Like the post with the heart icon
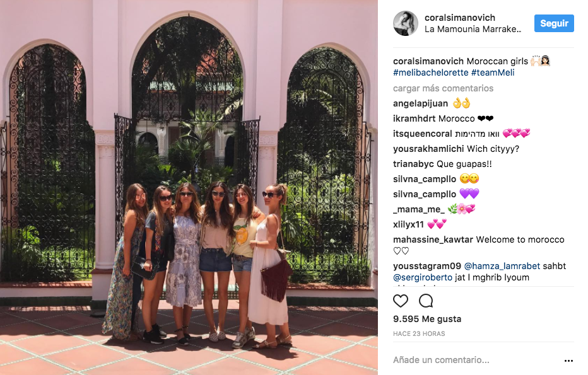Screen dimensions: 588x375 coord(401,301)
